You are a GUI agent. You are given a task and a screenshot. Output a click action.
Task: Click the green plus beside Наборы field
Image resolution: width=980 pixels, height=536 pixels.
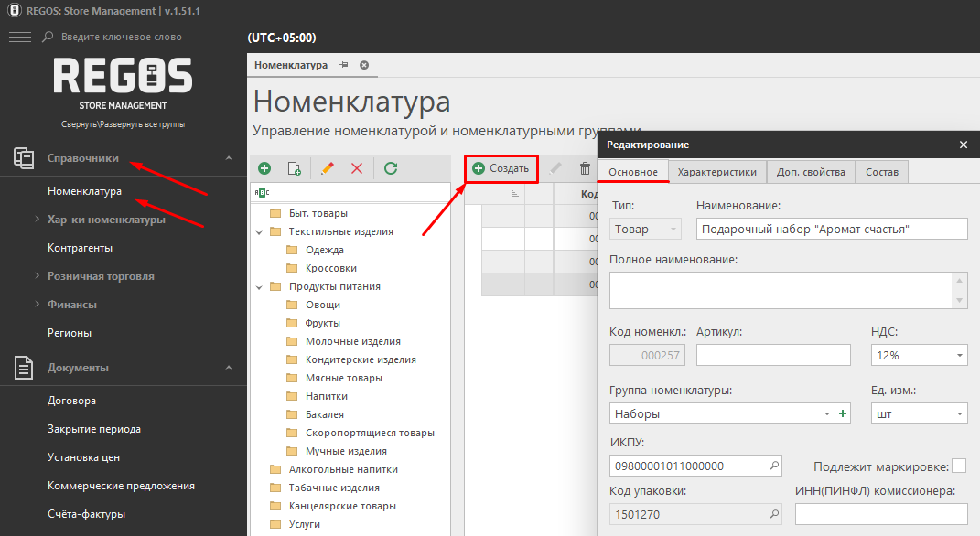[x=843, y=413]
